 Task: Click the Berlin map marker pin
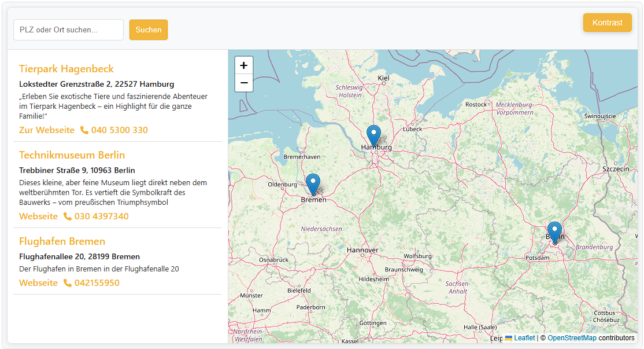(554, 232)
